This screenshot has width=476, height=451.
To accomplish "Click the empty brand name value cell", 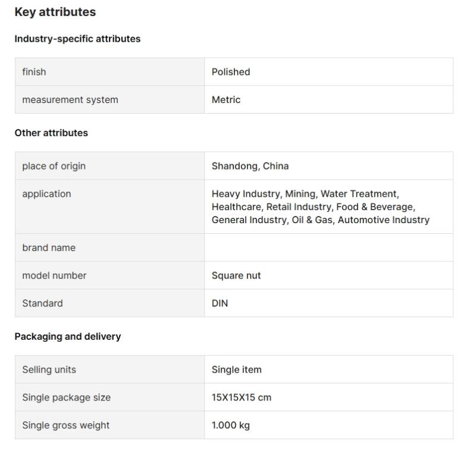I will coord(328,248).
